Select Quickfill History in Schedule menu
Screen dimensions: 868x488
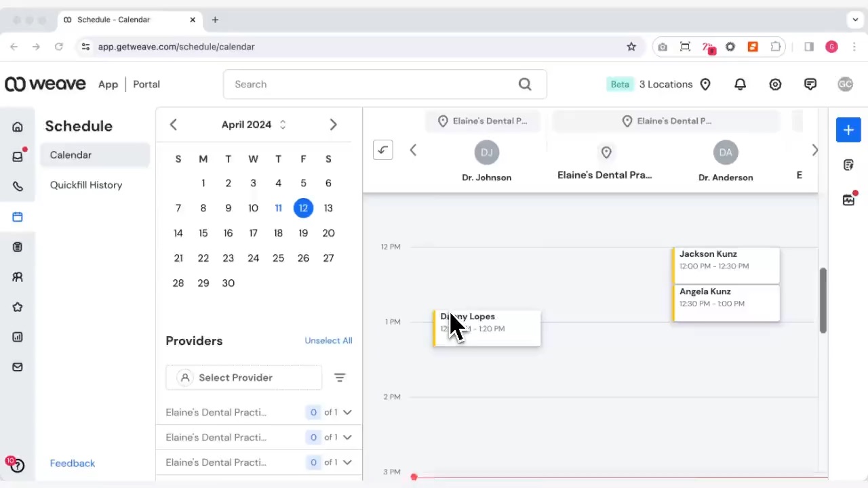point(86,185)
